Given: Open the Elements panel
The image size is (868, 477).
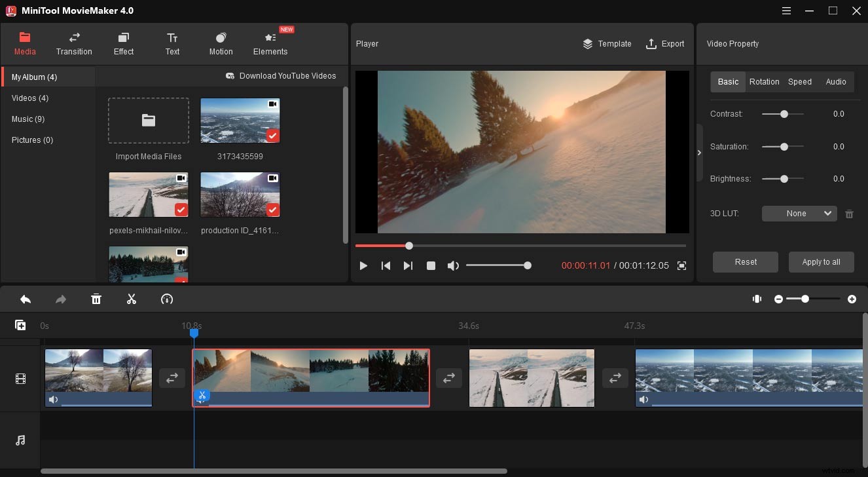Looking at the screenshot, I should 270,43.
